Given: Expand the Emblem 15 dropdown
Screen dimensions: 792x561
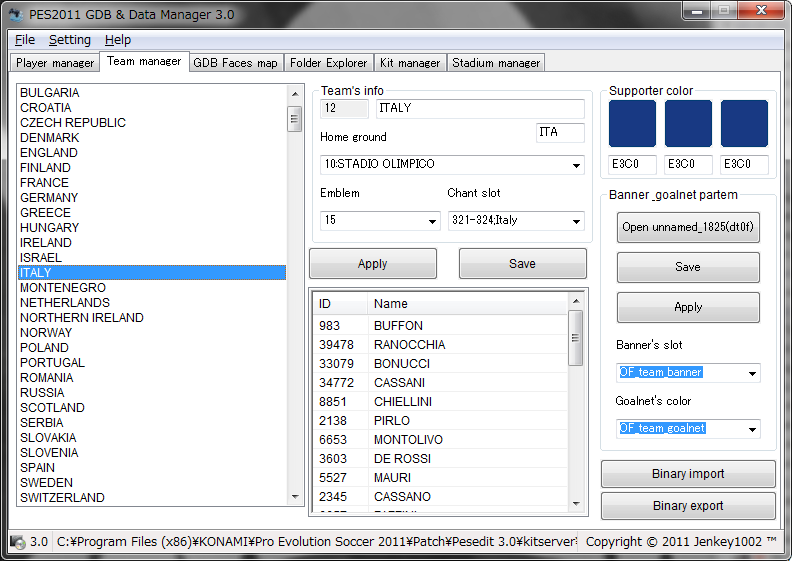Looking at the screenshot, I should coord(432,221).
